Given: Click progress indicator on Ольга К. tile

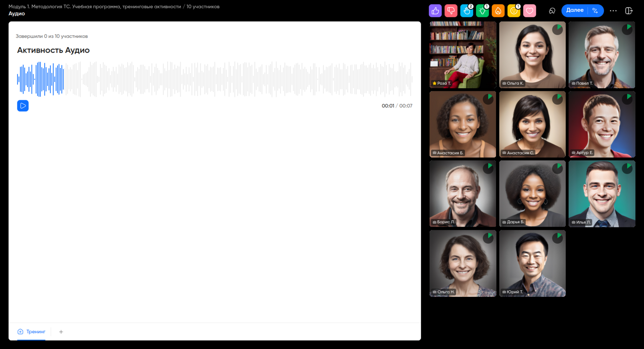Looking at the screenshot, I should (x=557, y=29).
